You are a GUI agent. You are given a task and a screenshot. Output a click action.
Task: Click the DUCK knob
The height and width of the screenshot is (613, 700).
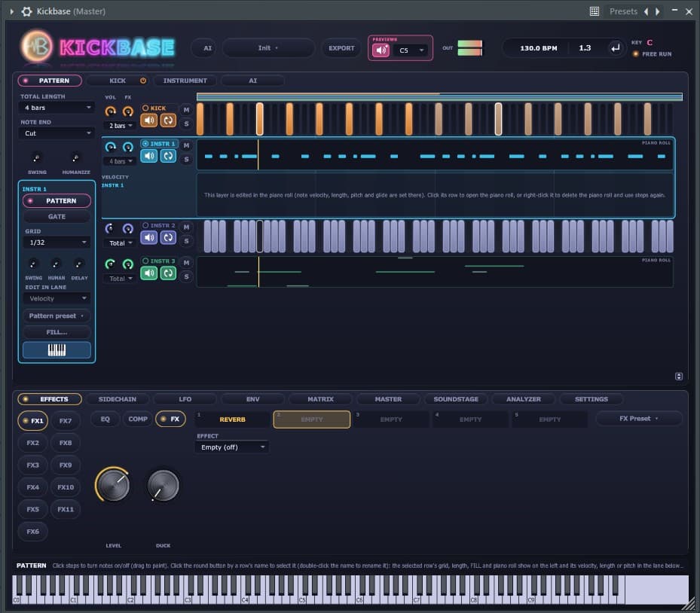163,485
